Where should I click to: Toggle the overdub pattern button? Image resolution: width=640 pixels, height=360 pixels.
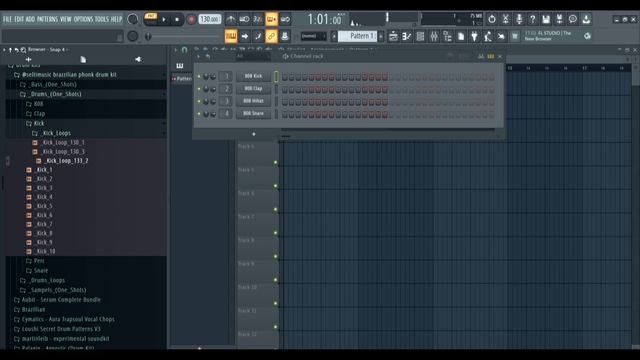tap(271, 19)
